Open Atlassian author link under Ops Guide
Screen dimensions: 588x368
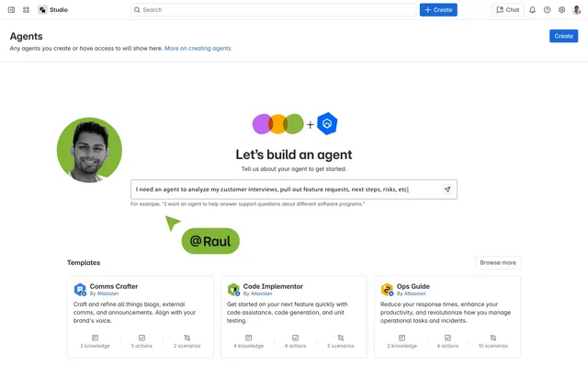[414, 293]
